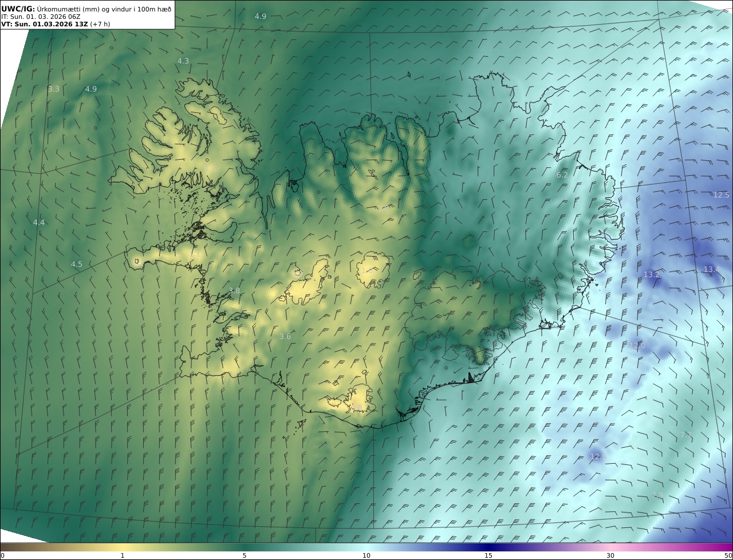
Task: Click the 'UWC/IG:' source label
Action: [18, 9]
